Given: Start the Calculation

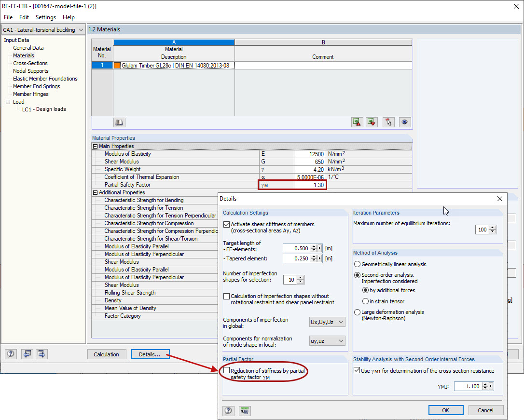Looking at the screenshot, I should coord(107,354).
